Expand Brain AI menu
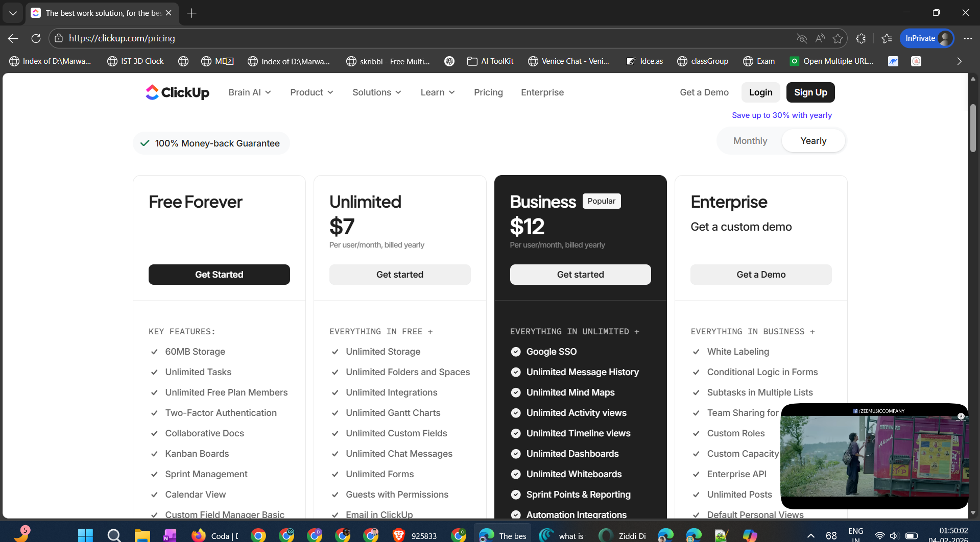980x542 pixels. click(250, 92)
